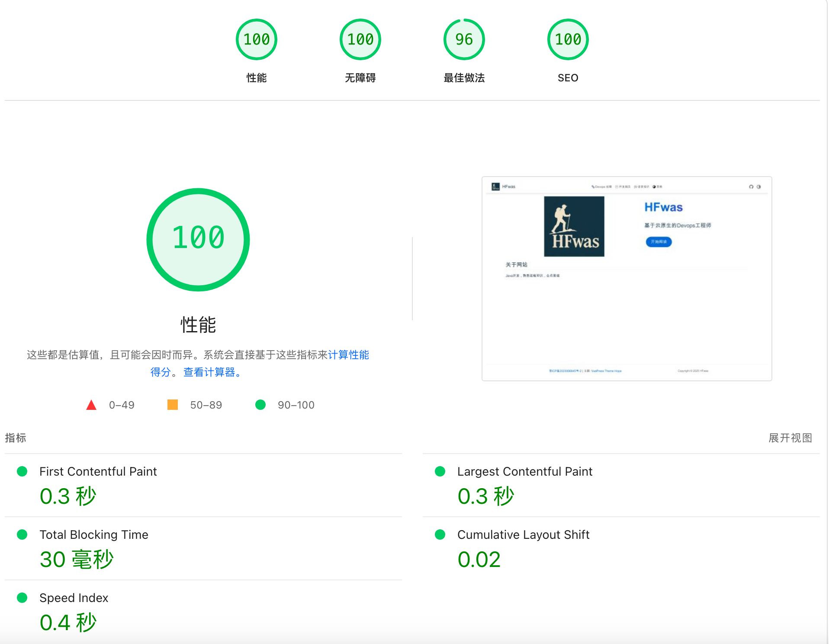Jump to 无障碍 section via its gauge
Viewport: 829px width, 644px height.
360,40
